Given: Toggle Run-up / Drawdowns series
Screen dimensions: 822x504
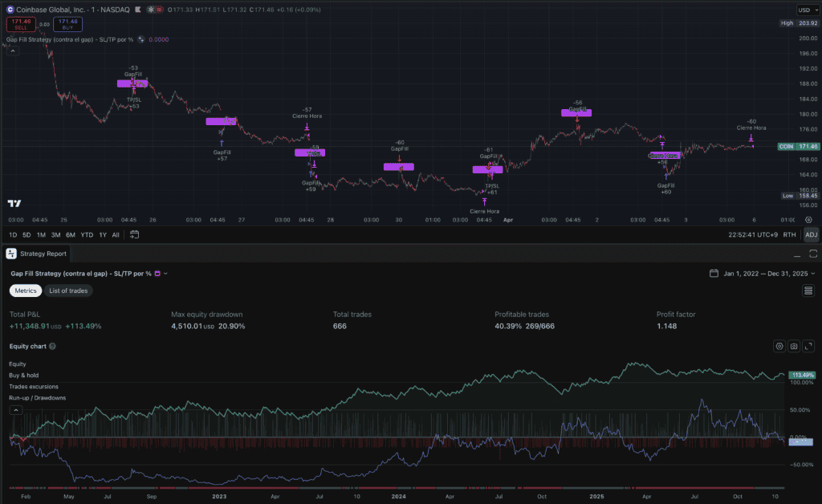Looking at the screenshot, I should point(37,398).
